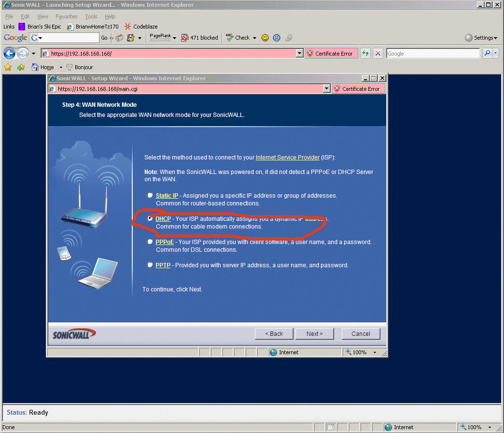Open the Bonjour toolbar item

pyautogui.click(x=79, y=67)
